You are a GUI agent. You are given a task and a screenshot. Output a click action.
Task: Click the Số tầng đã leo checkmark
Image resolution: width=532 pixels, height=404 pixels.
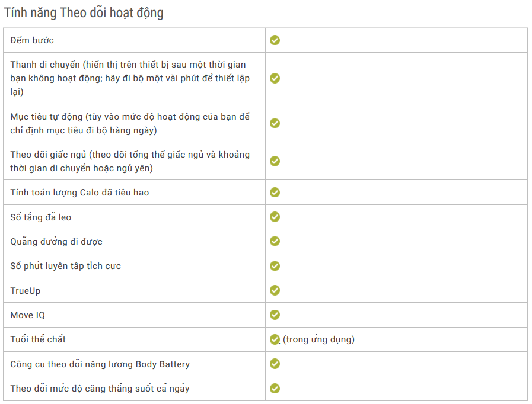(x=275, y=217)
